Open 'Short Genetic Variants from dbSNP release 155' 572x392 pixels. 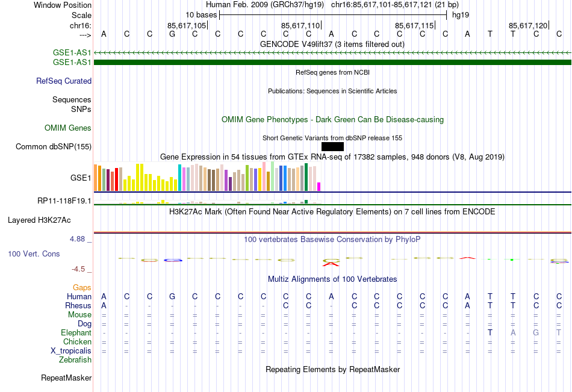tap(332, 138)
